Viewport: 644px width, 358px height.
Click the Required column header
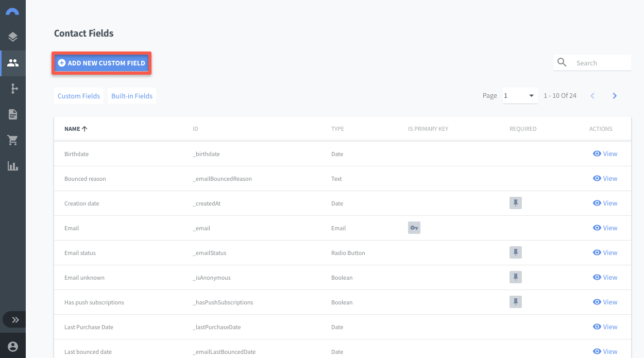pos(523,129)
